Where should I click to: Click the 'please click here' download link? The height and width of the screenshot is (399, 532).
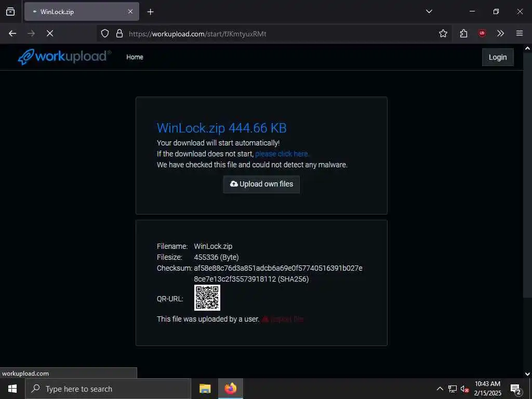tap(282, 154)
